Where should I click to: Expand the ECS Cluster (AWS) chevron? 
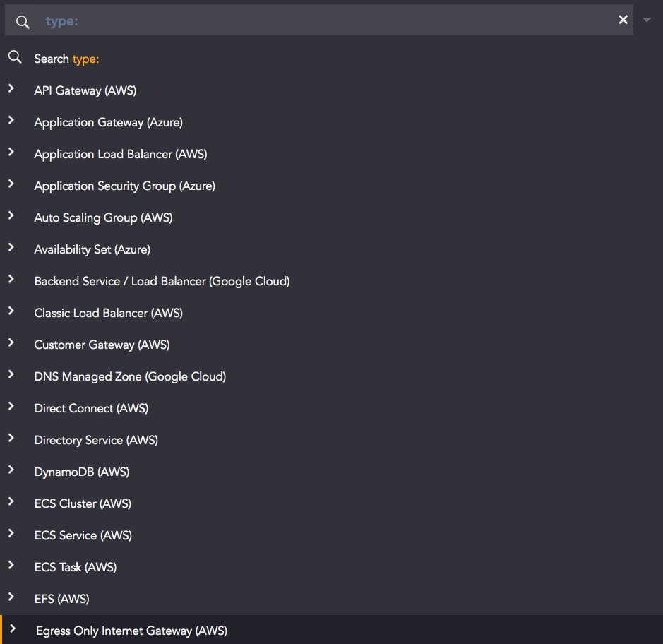(11, 501)
